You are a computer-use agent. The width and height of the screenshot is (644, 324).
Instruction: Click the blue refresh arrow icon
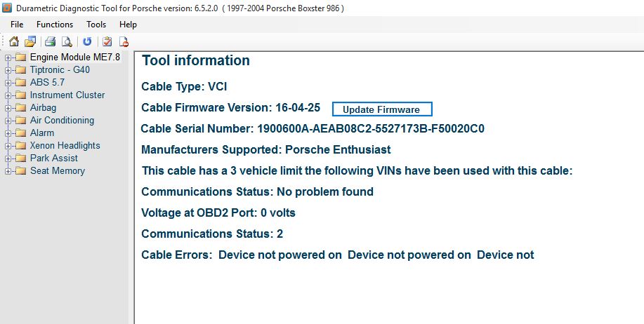[87, 41]
